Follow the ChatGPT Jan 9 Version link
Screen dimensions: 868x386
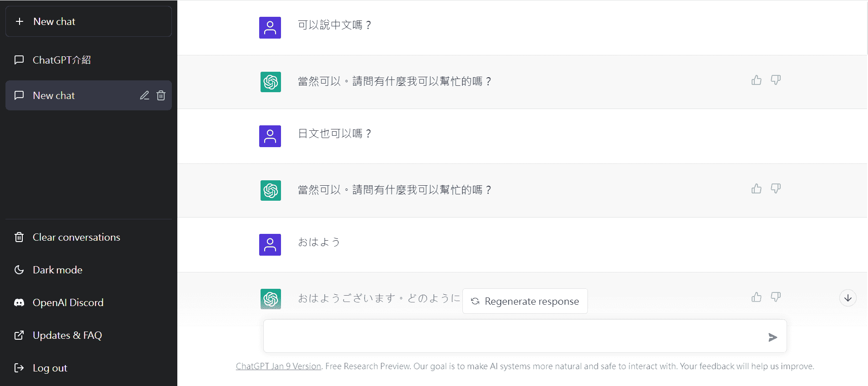coord(278,366)
